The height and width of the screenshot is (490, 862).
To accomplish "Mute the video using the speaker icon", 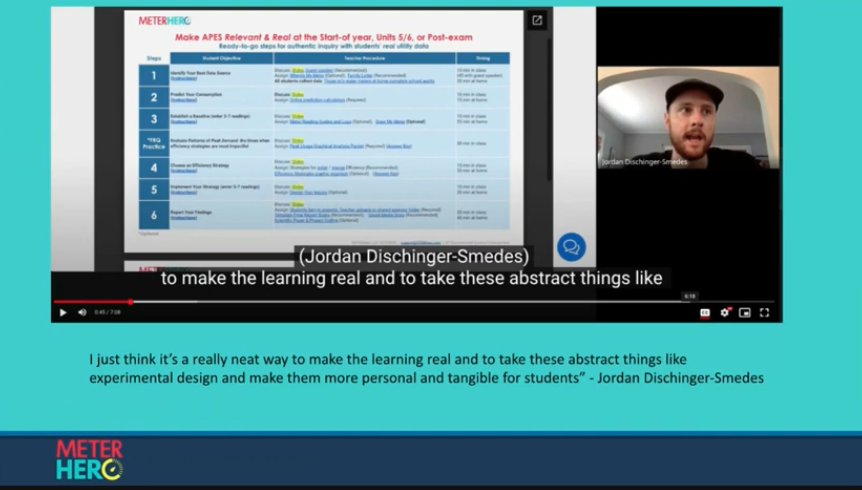I will pyautogui.click(x=82, y=312).
